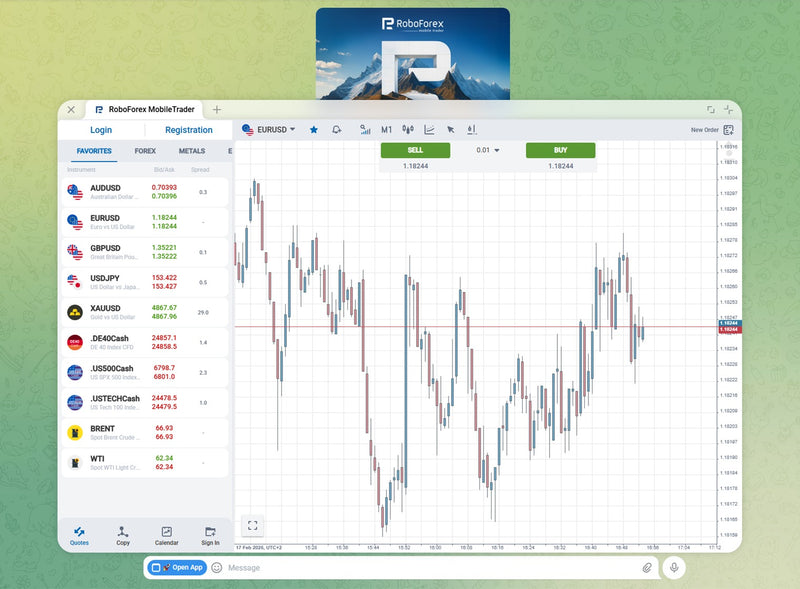Screen dimensions: 800x589
Task: Open the Quotes bottom navigation item
Action: (79, 536)
